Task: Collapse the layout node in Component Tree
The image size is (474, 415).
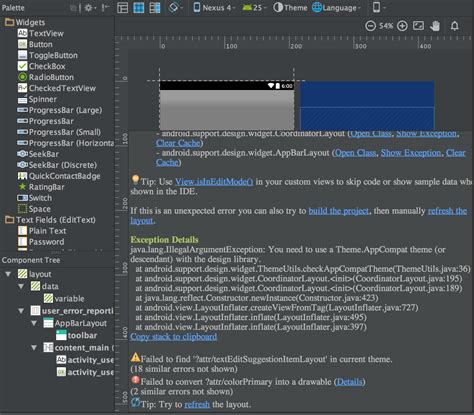Action: tap(8, 274)
